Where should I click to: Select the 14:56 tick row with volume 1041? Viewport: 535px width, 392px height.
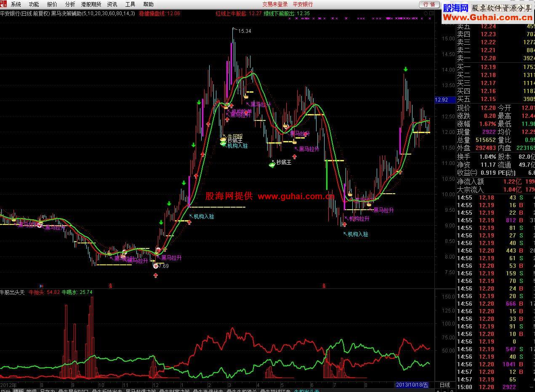(496, 364)
